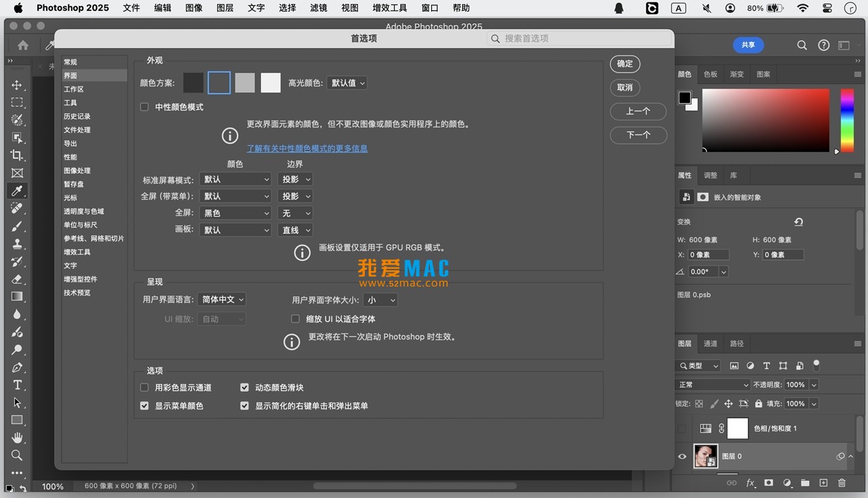Uncheck the dynamic color sliders option
Screen dimensions: 868x498
pos(244,388)
